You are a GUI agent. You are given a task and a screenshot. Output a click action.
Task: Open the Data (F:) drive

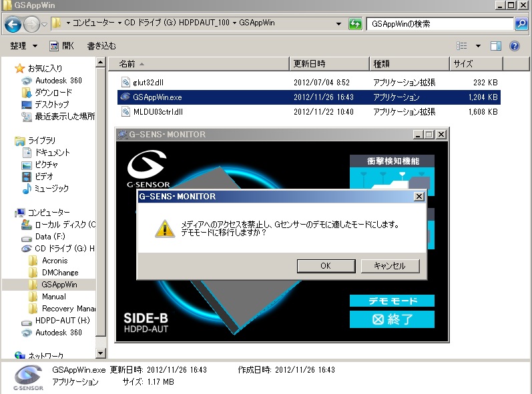(x=50, y=237)
